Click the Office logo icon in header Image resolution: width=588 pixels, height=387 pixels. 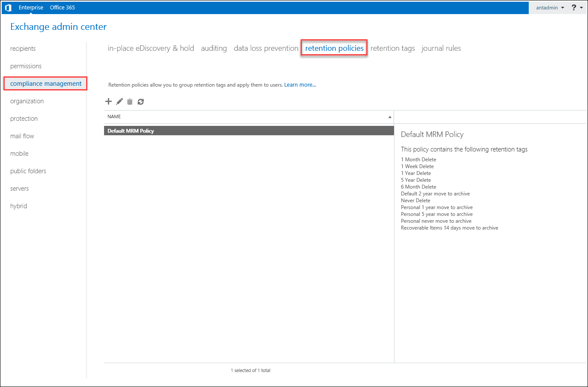pos(8,8)
